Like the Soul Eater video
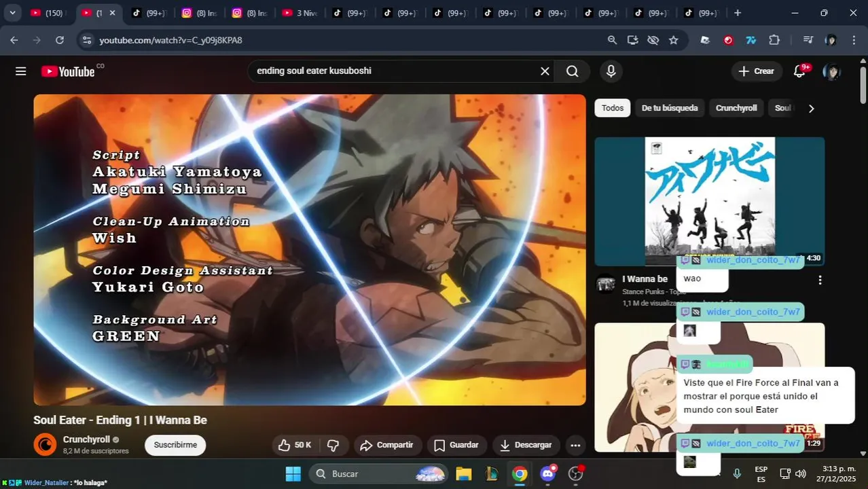Image resolution: width=868 pixels, height=489 pixels. tap(294, 446)
